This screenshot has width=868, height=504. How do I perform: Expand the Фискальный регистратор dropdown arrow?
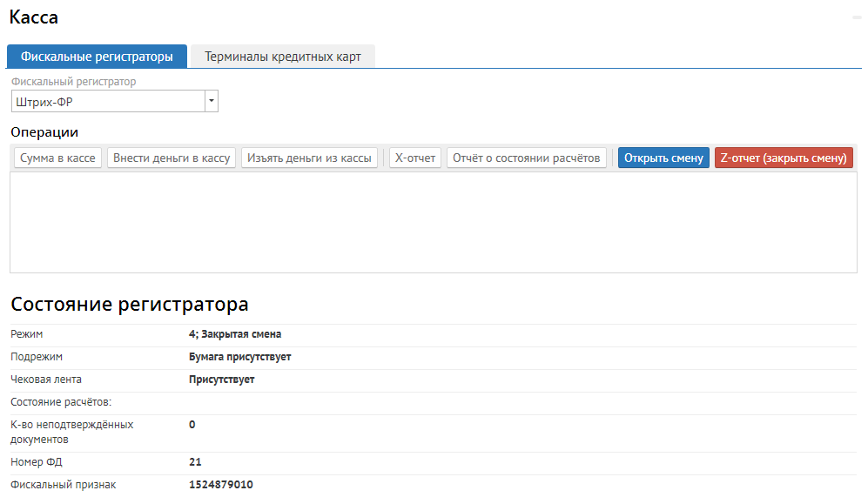coord(211,102)
